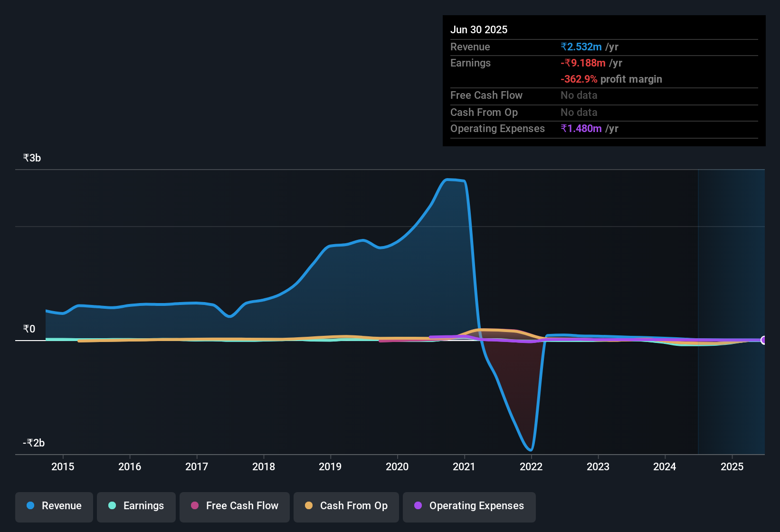This screenshot has height=532, width=780.
Task: Toggle the Revenue legend series
Action: point(54,507)
